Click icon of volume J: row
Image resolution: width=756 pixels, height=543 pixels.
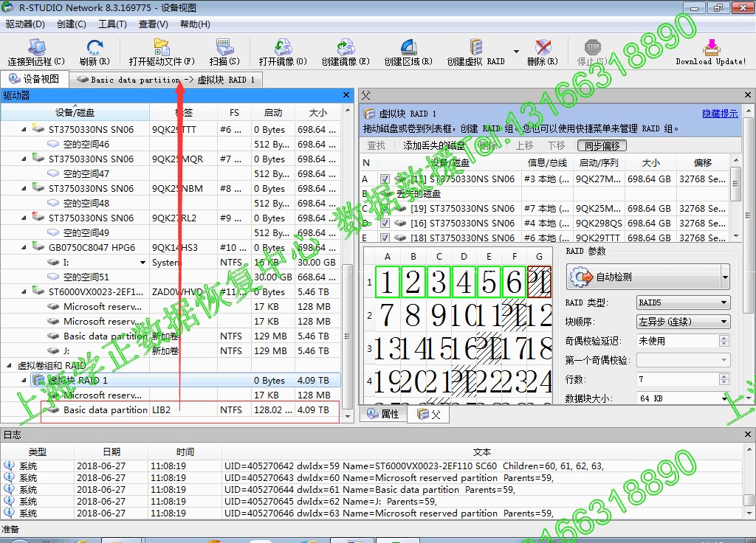click(53, 350)
